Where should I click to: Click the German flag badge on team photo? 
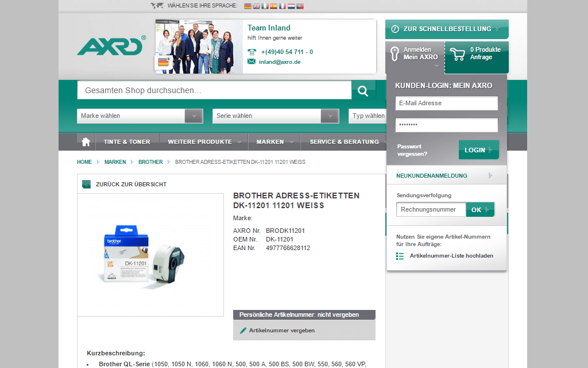coord(164,62)
